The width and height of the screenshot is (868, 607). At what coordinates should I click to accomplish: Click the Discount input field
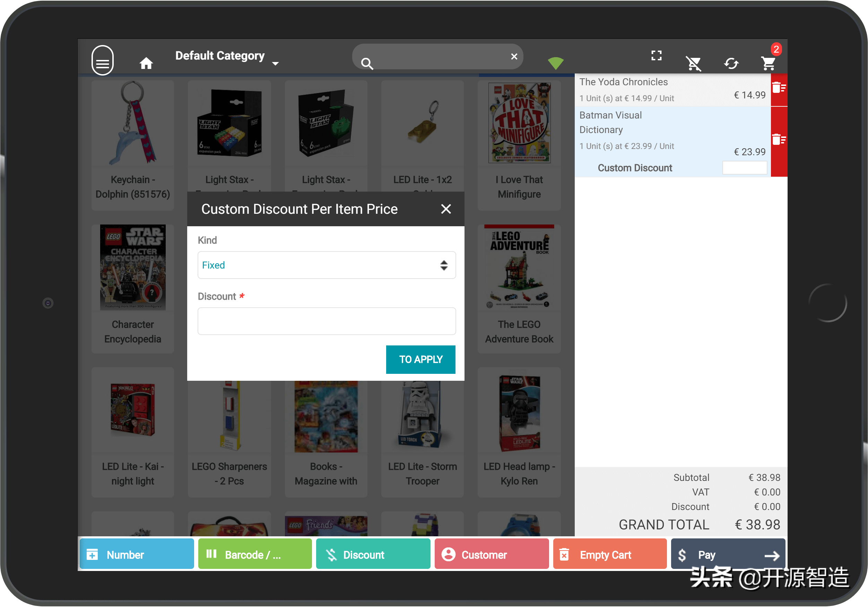pos(326,321)
